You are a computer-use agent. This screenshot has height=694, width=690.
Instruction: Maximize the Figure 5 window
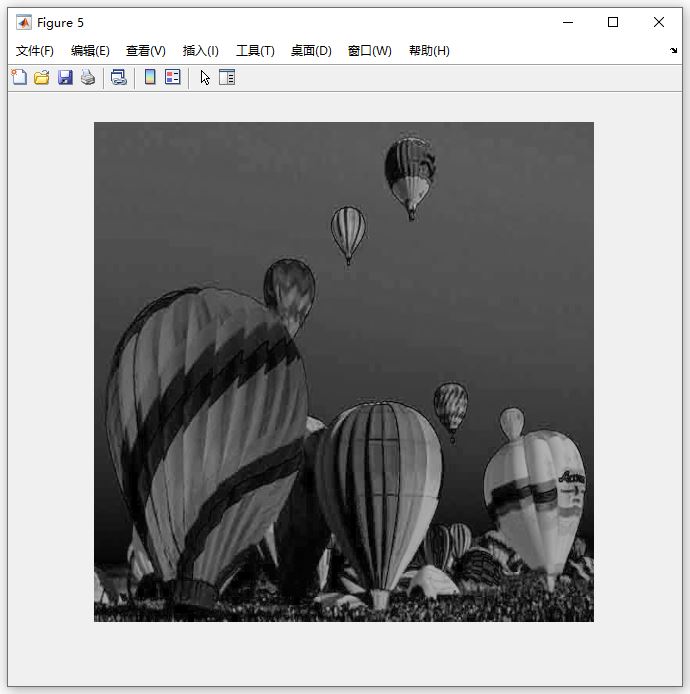click(613, 22)
